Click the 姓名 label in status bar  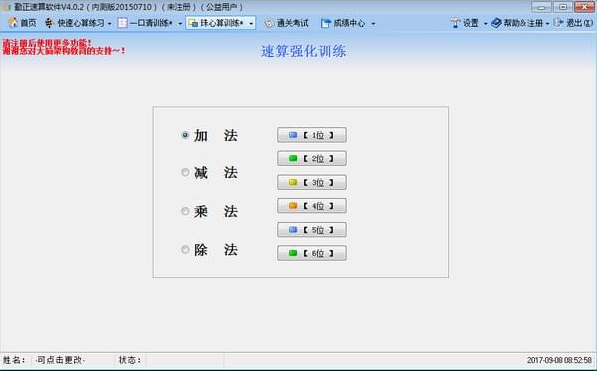pyautogui.click(x=14, y=360)
